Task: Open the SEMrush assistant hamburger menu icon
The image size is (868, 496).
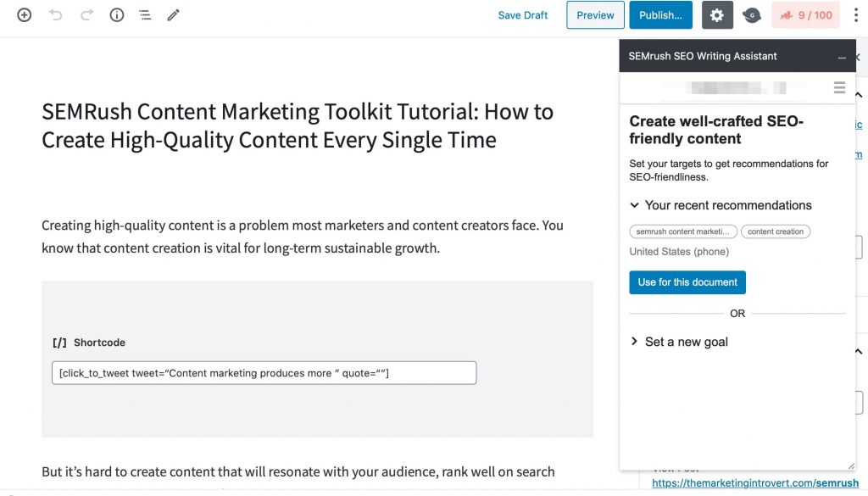Action: point(839,87)
